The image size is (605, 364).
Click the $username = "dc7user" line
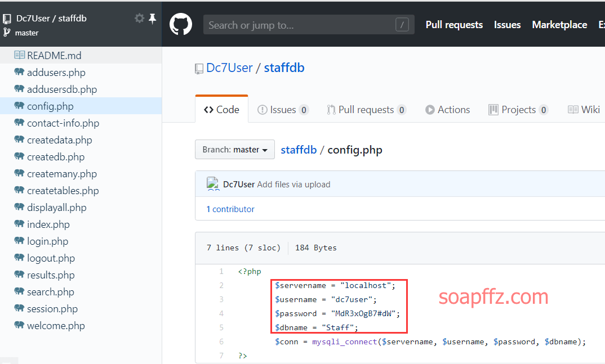[x=326, y=300]
